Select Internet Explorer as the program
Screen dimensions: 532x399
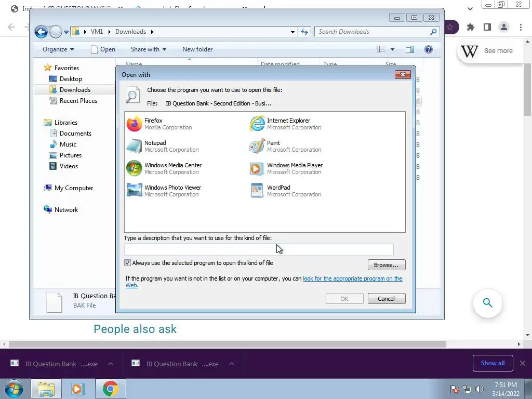(286, 124)
